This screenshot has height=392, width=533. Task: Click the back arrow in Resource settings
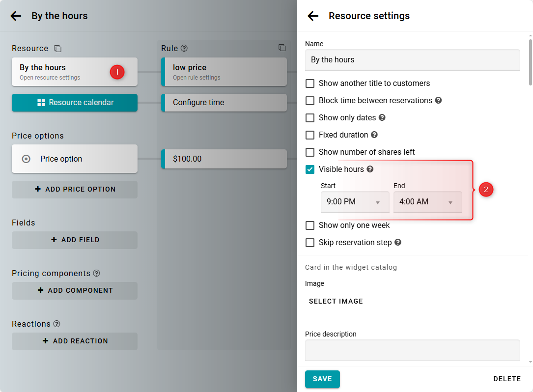[x=313, y=16]
